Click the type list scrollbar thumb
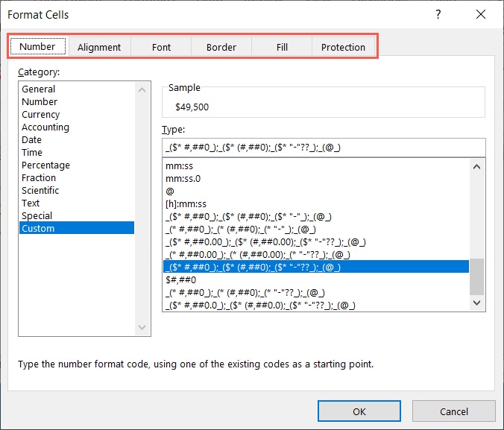Viewport: 504px width, 430px height. point(476,276)
